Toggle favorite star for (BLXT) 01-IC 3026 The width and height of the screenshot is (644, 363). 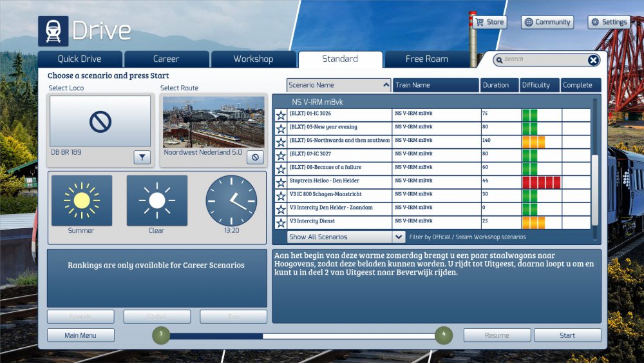click(x=281, y=115)
